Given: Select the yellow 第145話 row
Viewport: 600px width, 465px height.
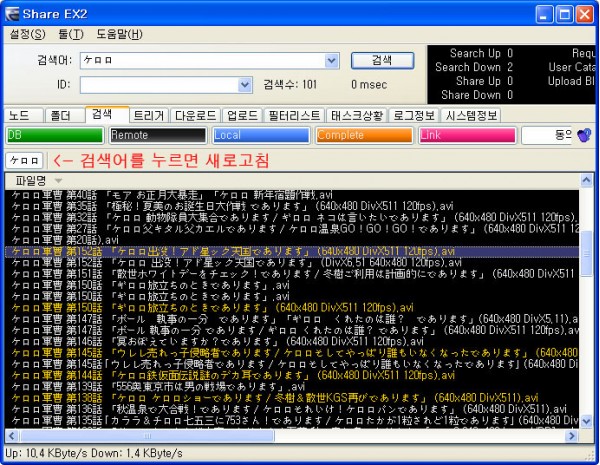Looking at the screenshot, I should pyautogui.click(x=292, y=353).
